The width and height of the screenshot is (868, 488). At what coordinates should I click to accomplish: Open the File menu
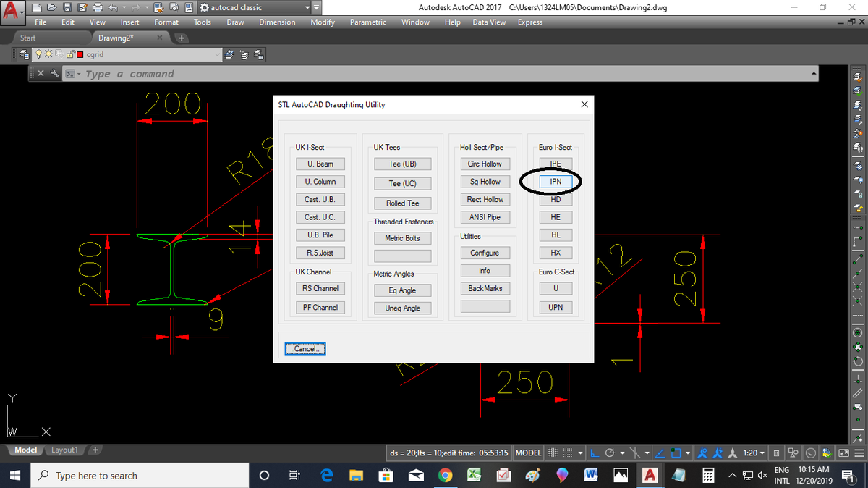click(41, 22)
